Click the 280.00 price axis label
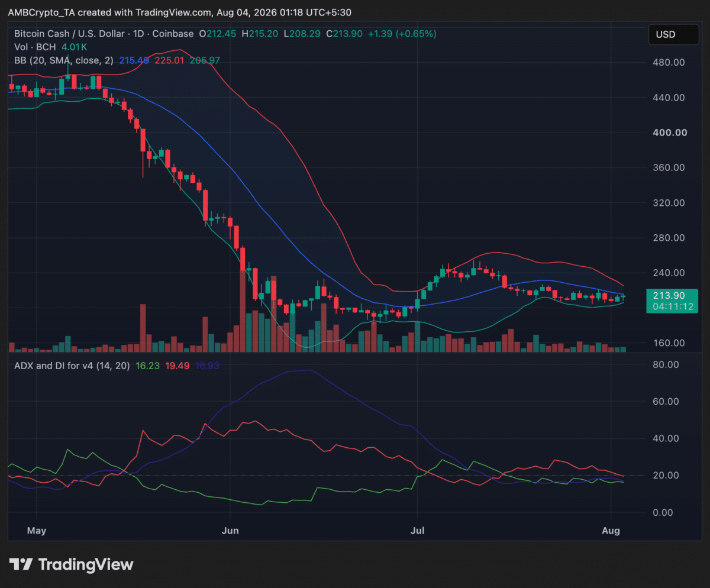Image resolution: width=710 pixels, height=588 pixels. tap(669, 238)
